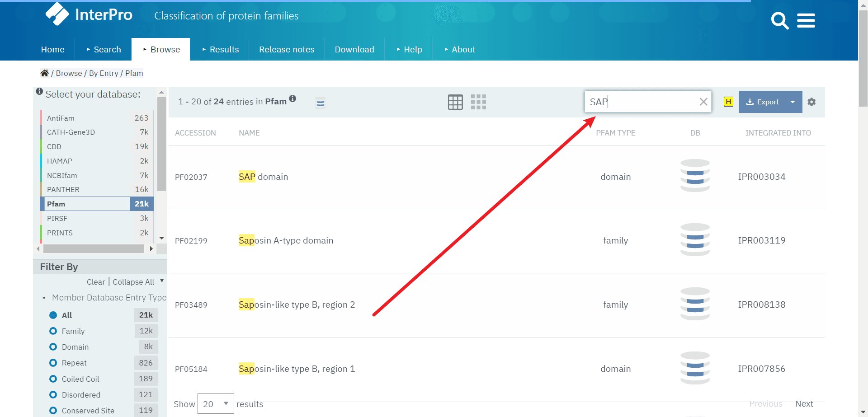Click the DB icon for PF05184 row
This screenshot has height=417, width=868.
coord(695,368)
